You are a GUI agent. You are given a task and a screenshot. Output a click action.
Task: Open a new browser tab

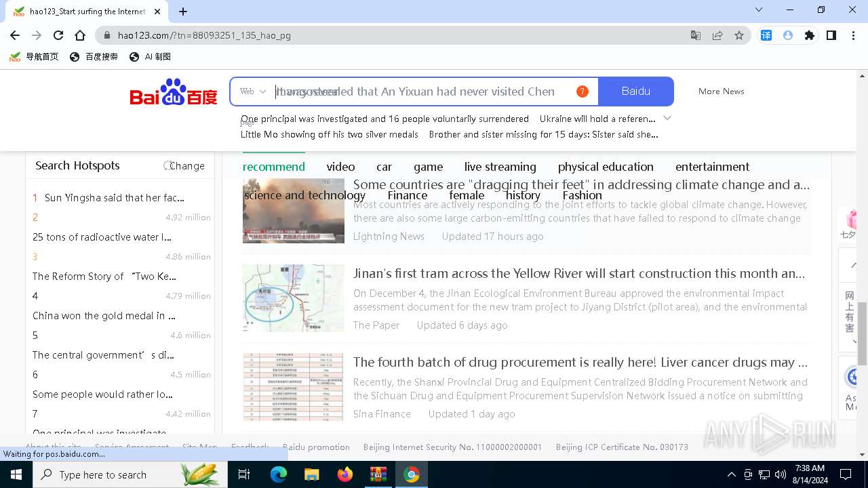pos(183,11)
